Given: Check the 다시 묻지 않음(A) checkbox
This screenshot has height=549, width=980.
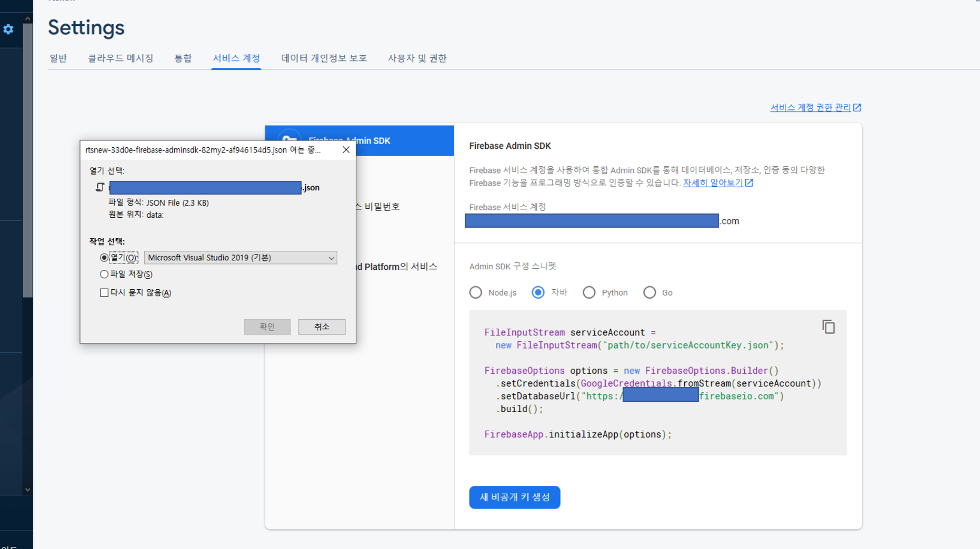Looking at the screenshot, I should tap(104, 292).
